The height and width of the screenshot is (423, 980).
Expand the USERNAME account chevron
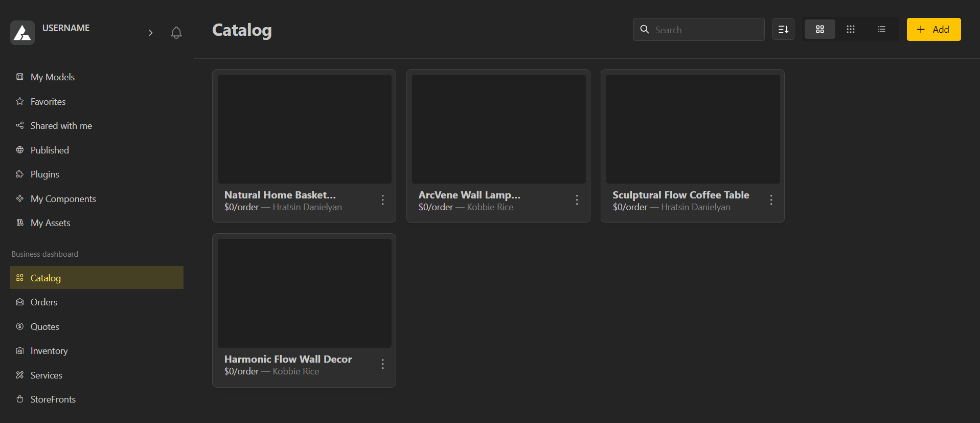(x=151, y=33)
